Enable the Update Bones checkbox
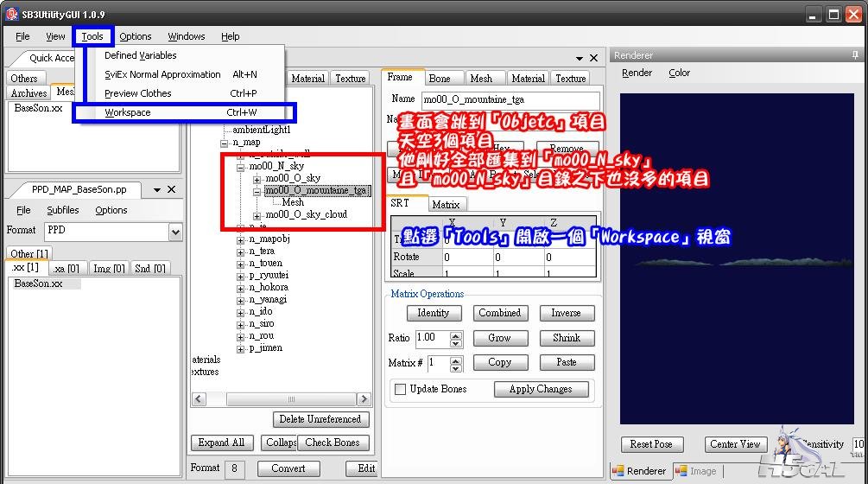Viewport: 868px width, 484px height. 400,390
